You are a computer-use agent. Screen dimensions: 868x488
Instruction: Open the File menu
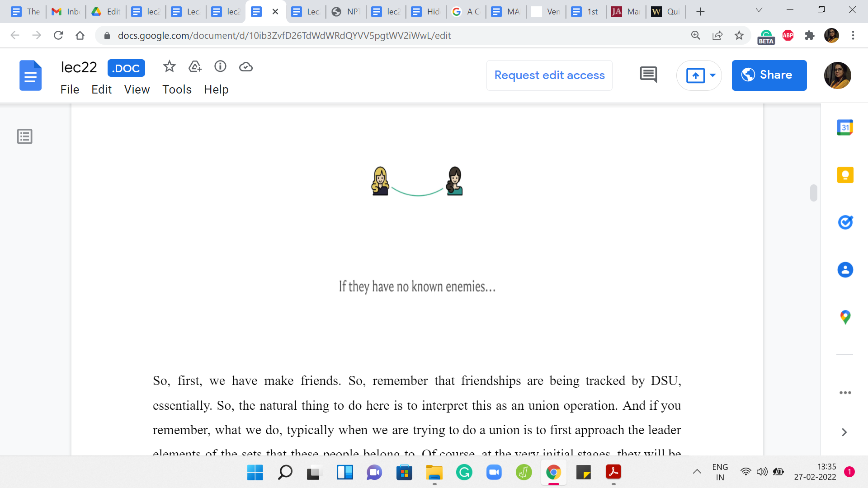pyautogui.click(x=70, y=89)
